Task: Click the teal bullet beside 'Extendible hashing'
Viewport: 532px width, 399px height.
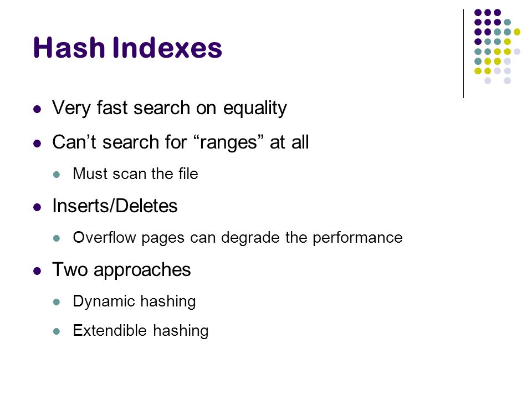Action: [x=57, y=331]
